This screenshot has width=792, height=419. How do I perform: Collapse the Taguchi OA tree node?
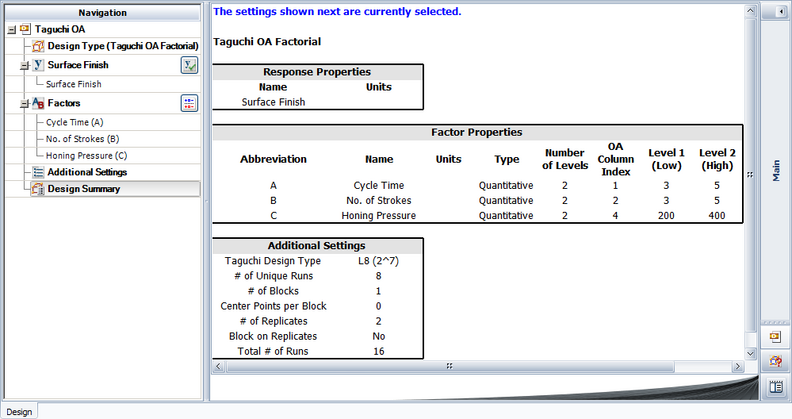coord(12,30)
